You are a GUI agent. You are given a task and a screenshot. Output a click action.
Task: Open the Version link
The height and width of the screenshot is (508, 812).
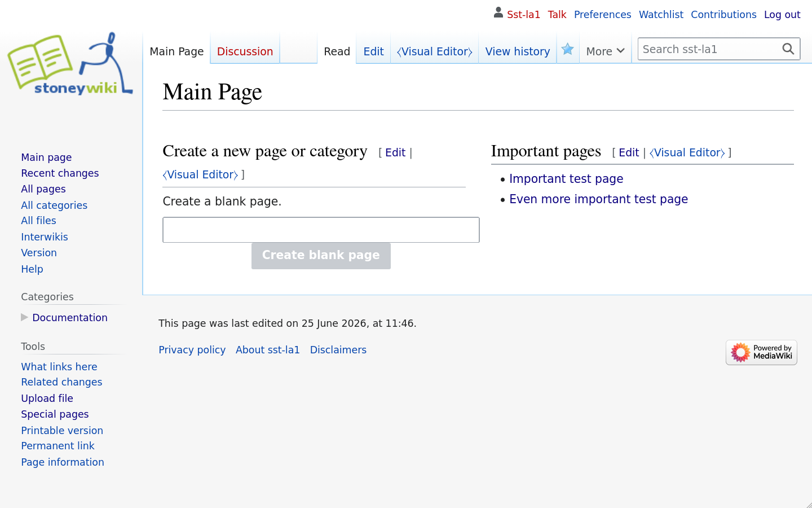[39, 253]
